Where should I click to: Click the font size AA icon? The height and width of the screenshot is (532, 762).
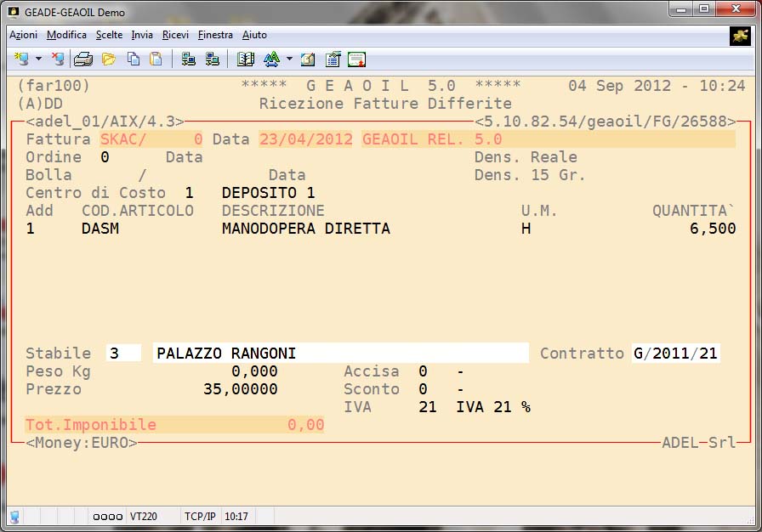pos(271,59)
